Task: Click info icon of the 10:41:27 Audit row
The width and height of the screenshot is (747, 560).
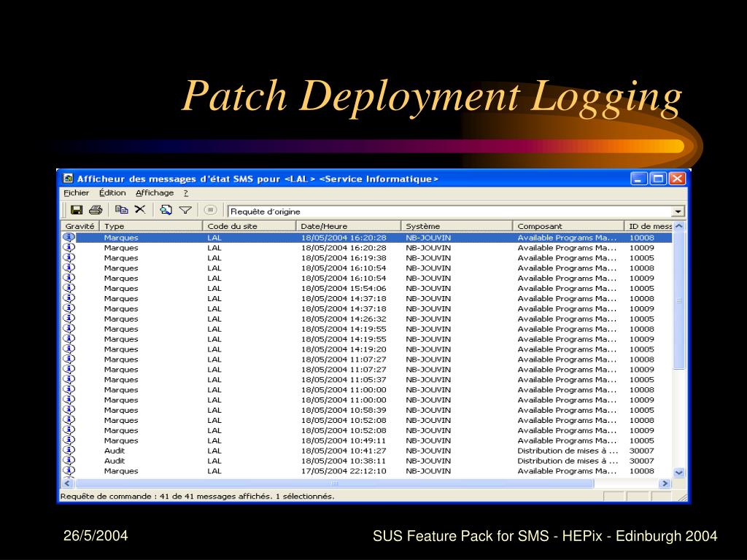Action: click(69, 451)
